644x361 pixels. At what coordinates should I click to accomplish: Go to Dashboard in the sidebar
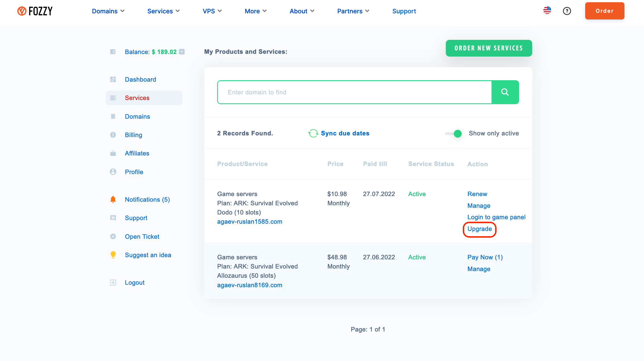click(x=140, y=79)
